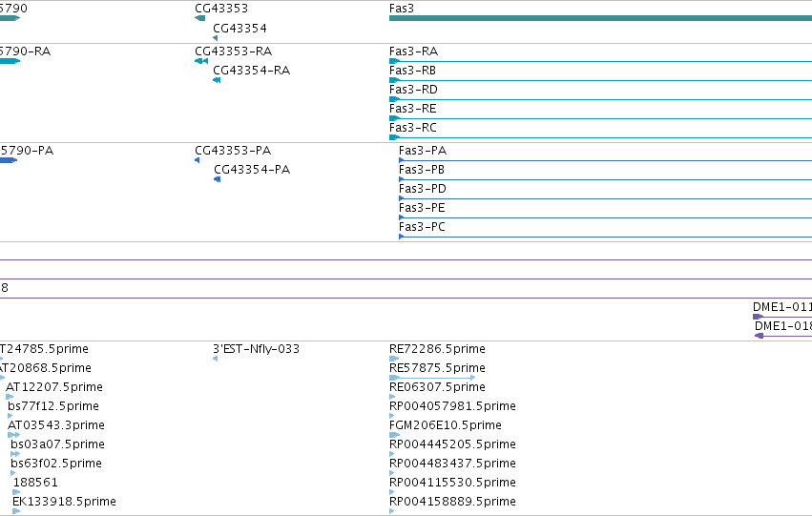The width and height of the screenshot is (812, 516).
Task: Select RP004057981.5prime label
Action: [452, 406]
